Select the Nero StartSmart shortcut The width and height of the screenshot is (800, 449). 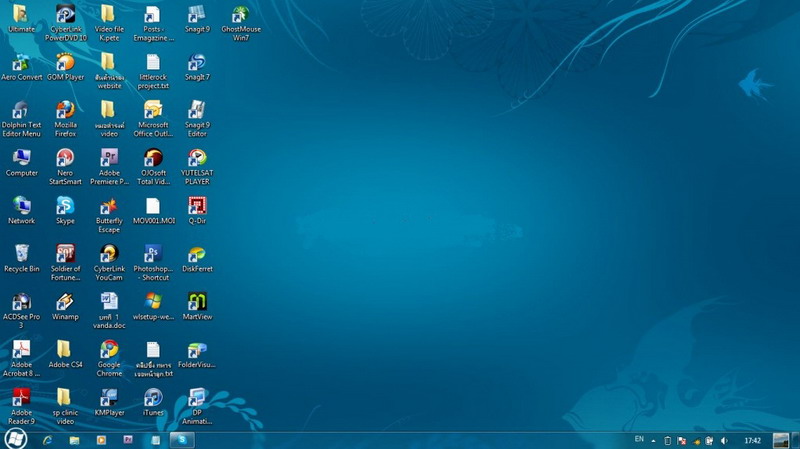pos(65,167)
